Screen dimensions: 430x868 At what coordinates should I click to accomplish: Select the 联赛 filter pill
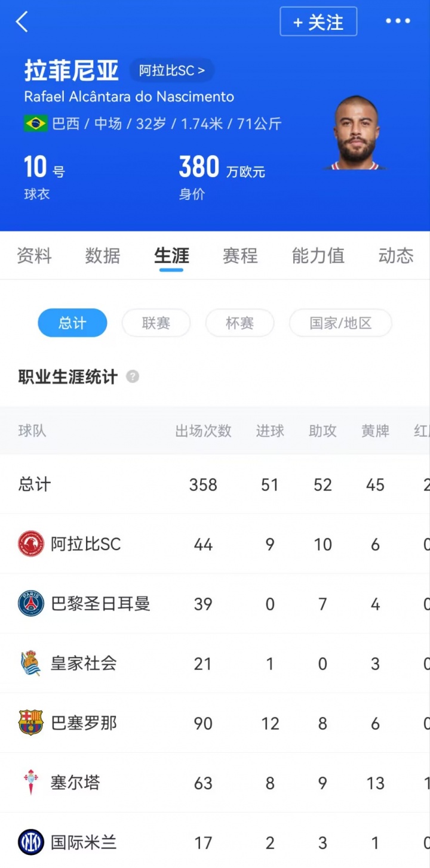(156, 323)
